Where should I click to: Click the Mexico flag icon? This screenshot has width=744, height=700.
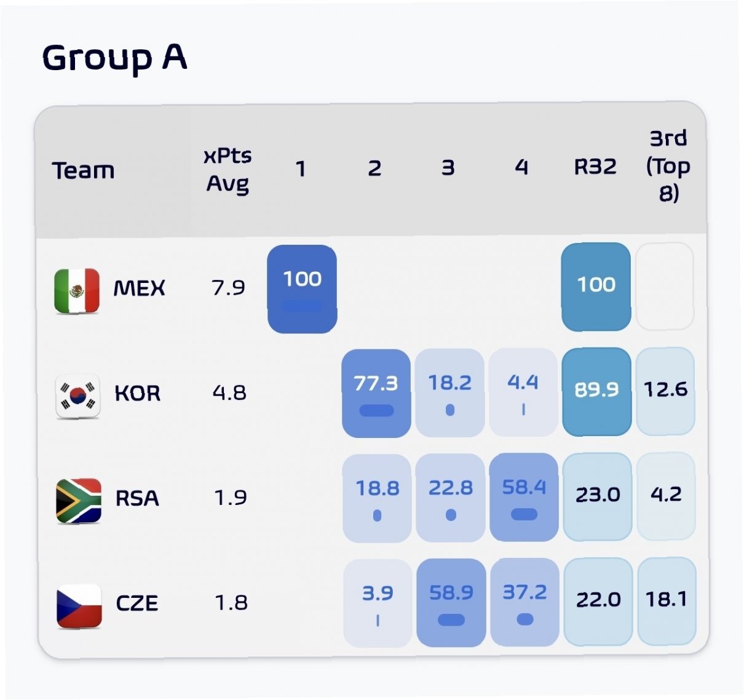[x=77, y=291]
